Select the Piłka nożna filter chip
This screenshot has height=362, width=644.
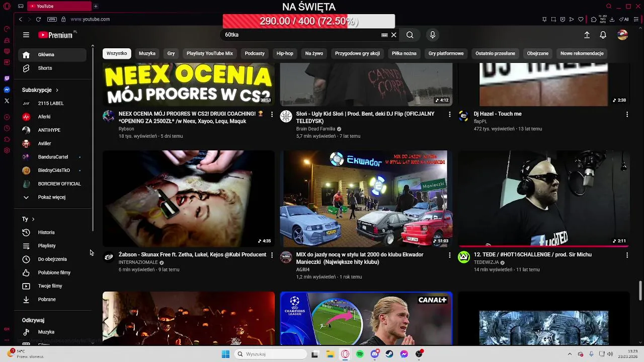(404, 53)
